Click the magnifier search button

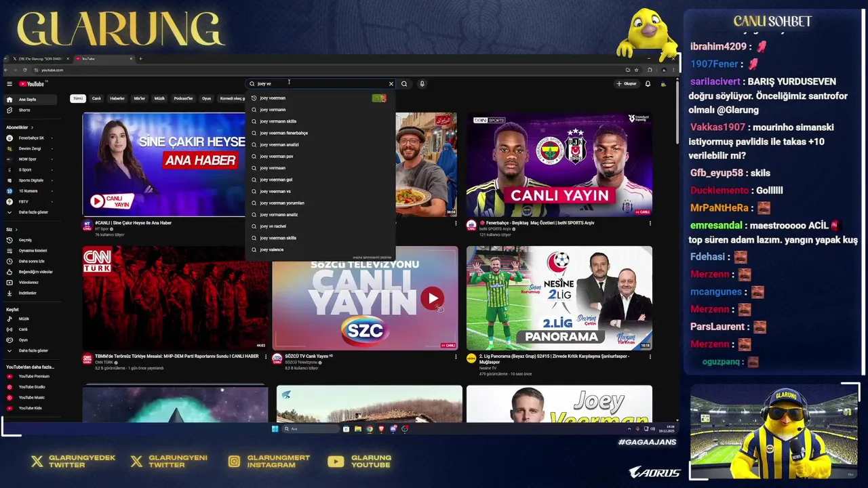404,84
